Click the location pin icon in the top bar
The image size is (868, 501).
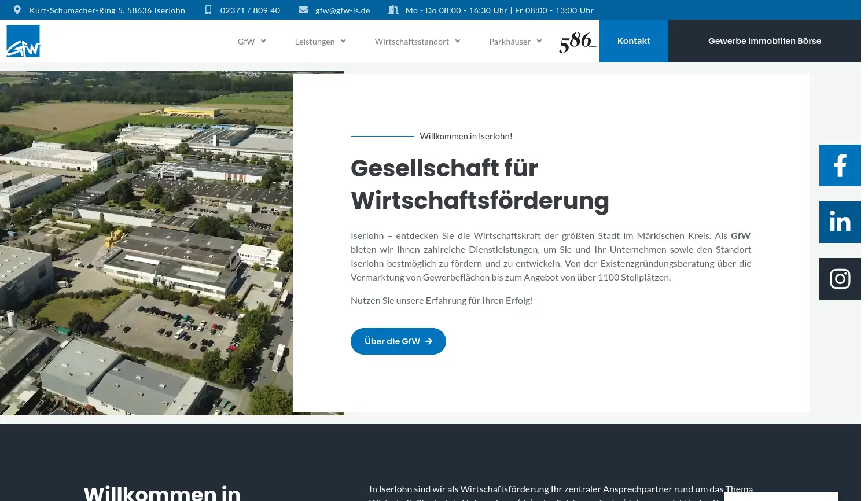point(17,10)
